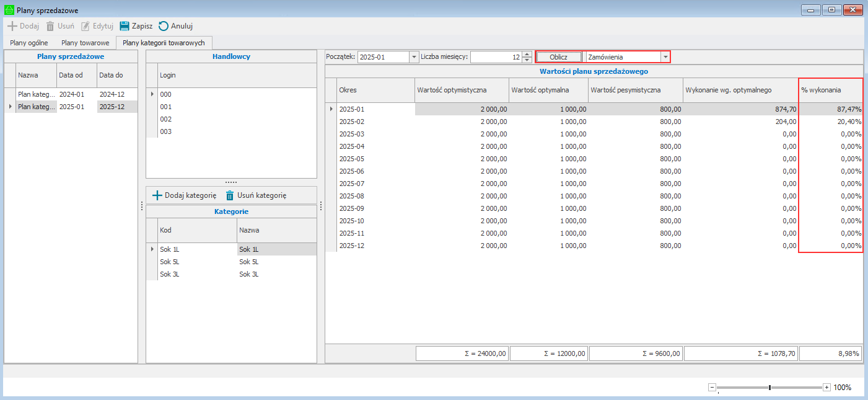This screenshot has height=400, width=868.
Task: Click the zoom-in plus icon
Action: coord(826,387)
